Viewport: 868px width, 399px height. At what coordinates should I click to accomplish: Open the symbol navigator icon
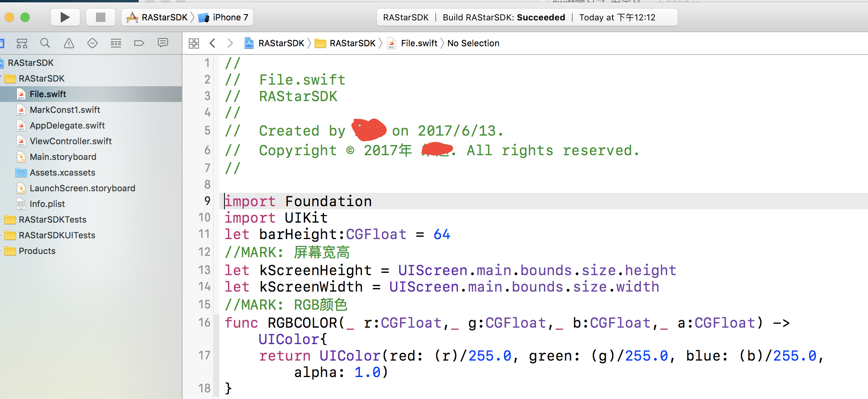pos(22,43)
